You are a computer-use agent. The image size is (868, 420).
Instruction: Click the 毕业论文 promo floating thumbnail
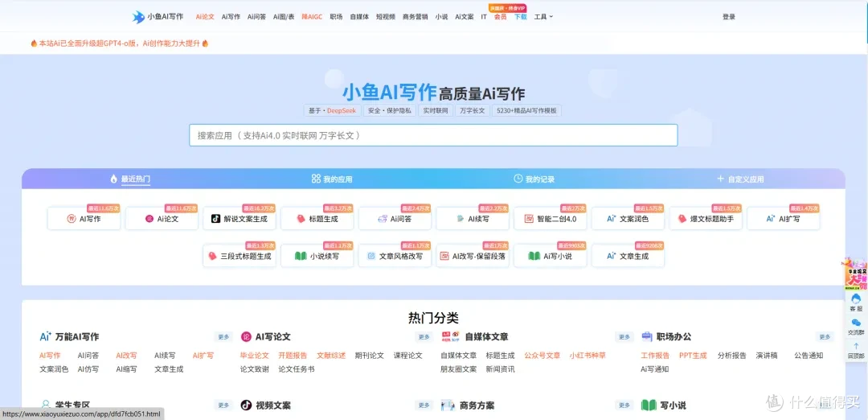pyautogui.click(x=856, y=274)
